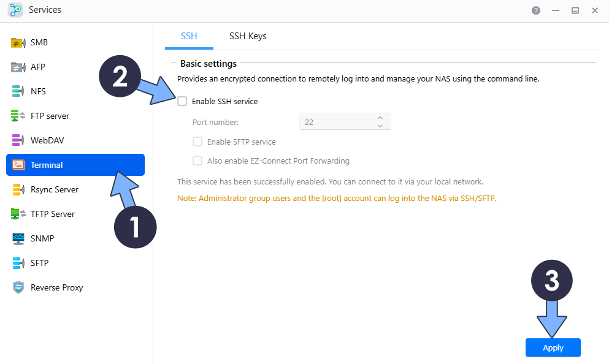This screenshot has height=364, width=609.
Task: Open the Reverse Proxy shield icon
Action: click(x=18, y=287)
